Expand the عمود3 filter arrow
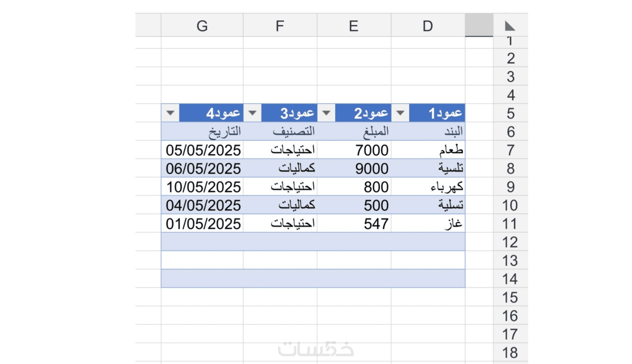632x364 pixels. [x=252, y=113]
